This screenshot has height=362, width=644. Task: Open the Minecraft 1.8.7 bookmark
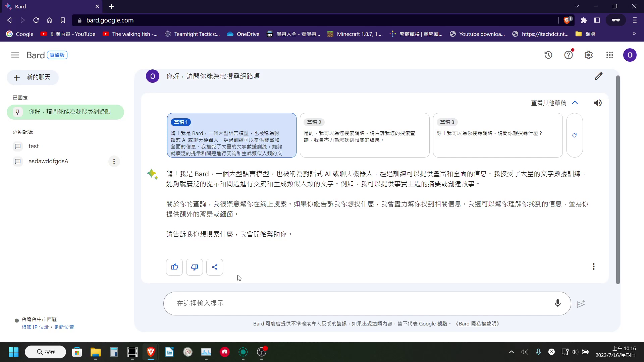(x=355, y=34)
